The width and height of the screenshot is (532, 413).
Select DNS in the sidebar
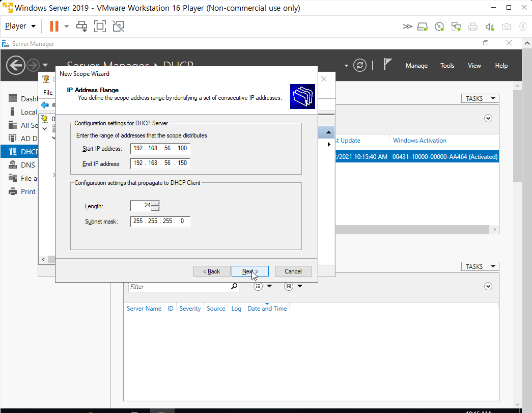(22, 165)
